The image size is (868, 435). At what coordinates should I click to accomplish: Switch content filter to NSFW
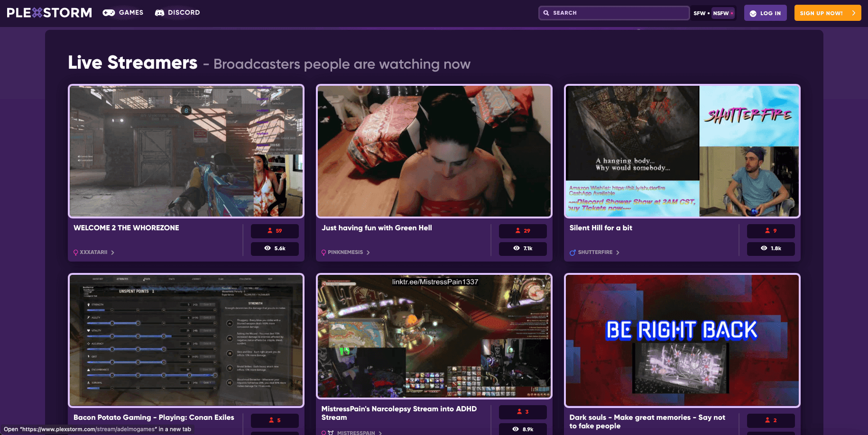[x=721, y=13]
